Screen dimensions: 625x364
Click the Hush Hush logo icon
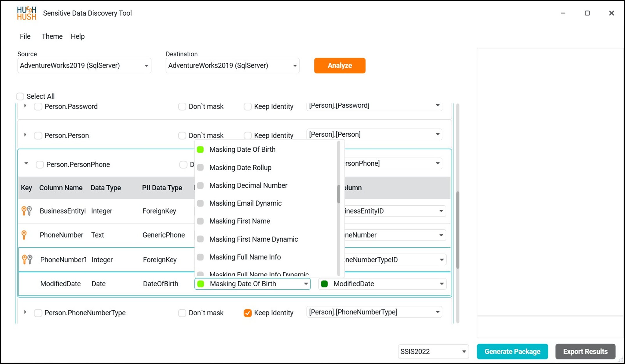26,13
